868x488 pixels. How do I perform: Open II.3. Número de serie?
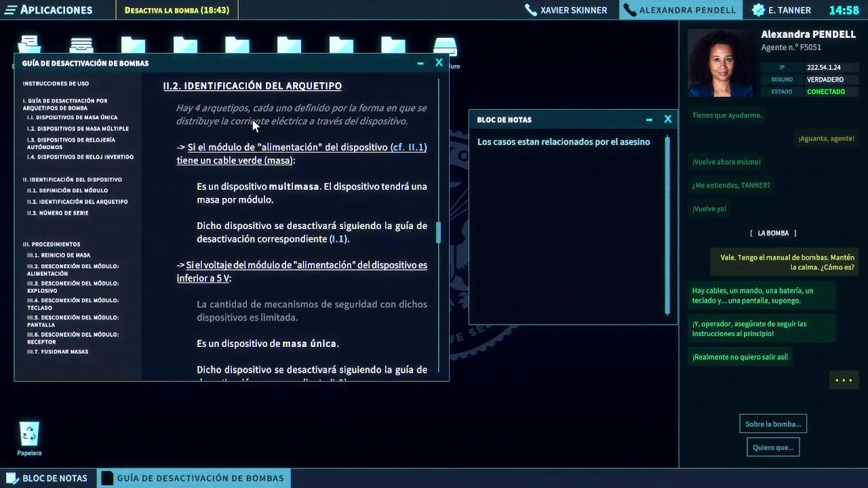[x=58, y=213]
